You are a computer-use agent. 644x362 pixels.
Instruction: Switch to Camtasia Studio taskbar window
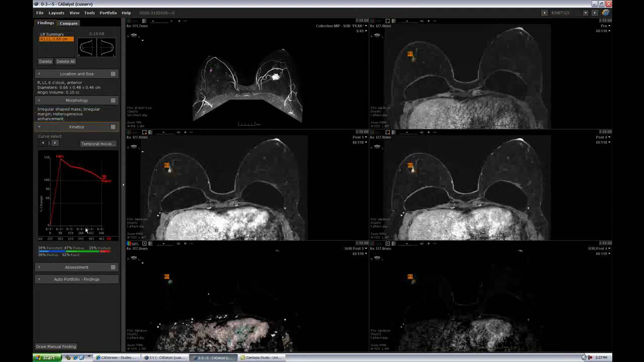(x=261, y=357)
